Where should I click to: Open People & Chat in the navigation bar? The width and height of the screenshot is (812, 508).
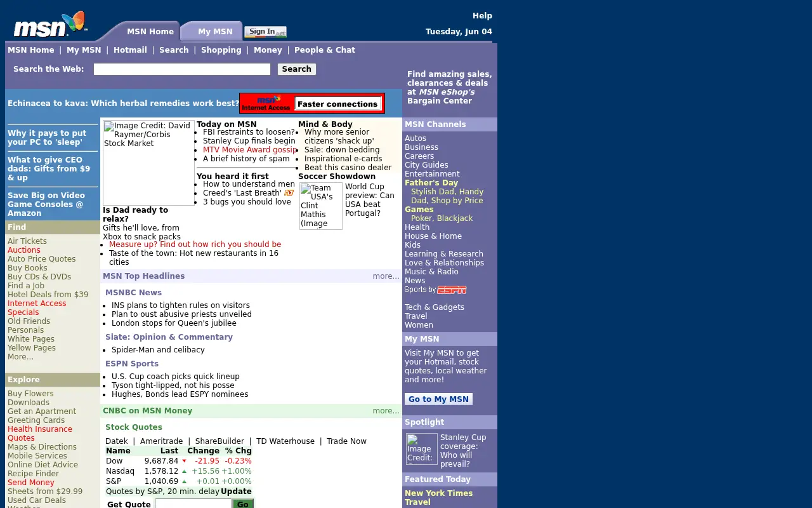point(325,50)
